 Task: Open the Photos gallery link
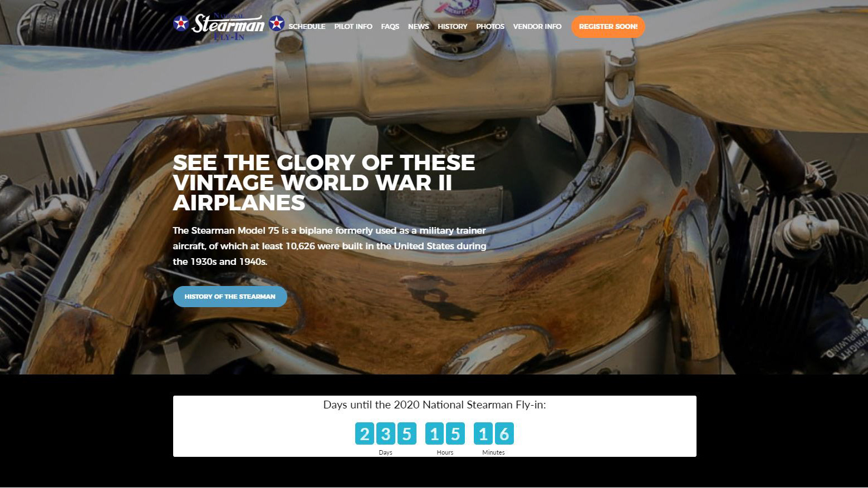(490, 27)
